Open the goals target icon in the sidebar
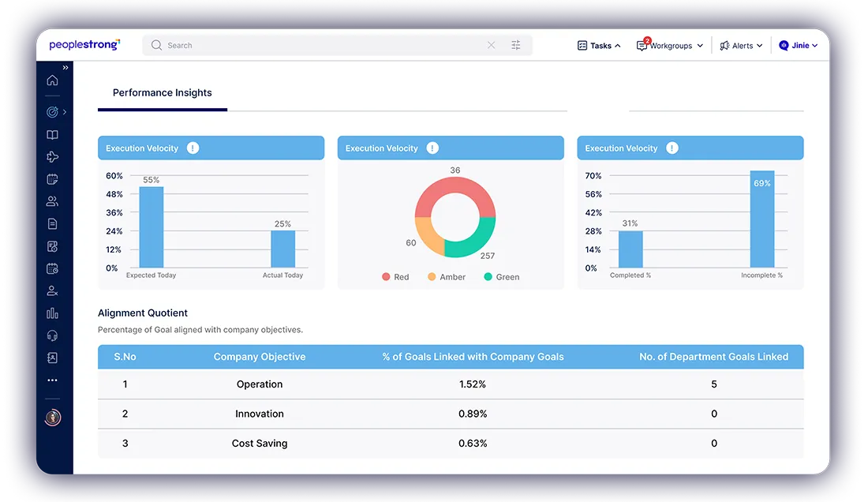The height and width of the screenshot is (502, 868). point(52,112)
